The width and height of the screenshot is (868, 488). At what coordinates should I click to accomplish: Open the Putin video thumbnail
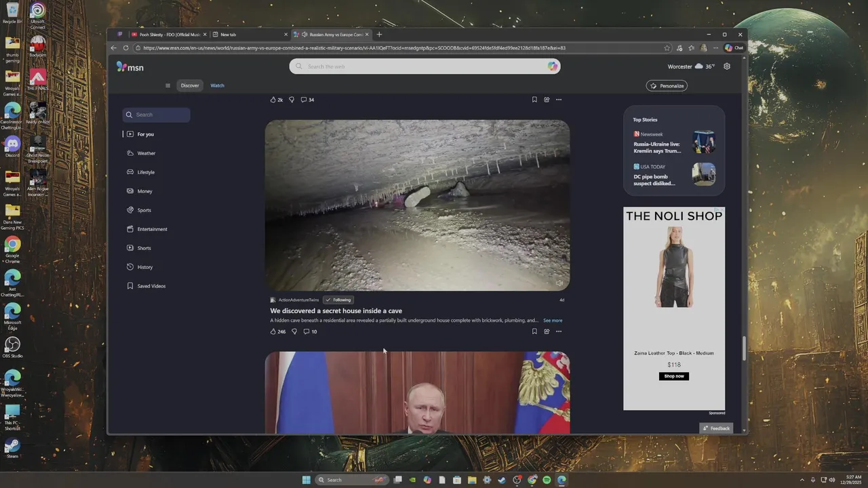(417, 392)
